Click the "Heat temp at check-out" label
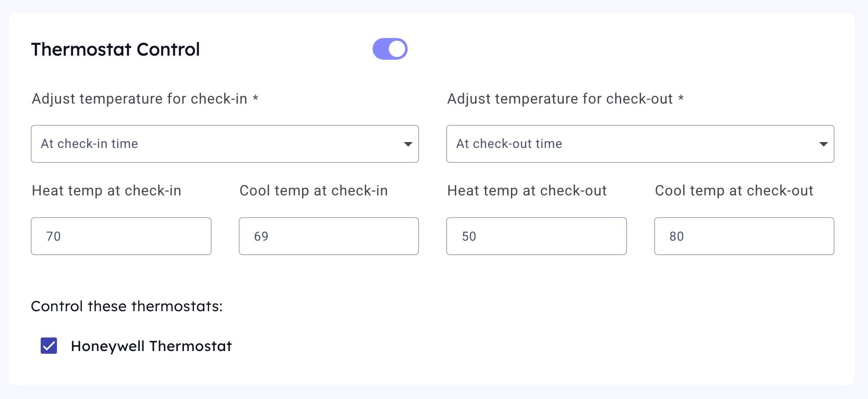This screenshot has width=868, height=399. [527, 190]
